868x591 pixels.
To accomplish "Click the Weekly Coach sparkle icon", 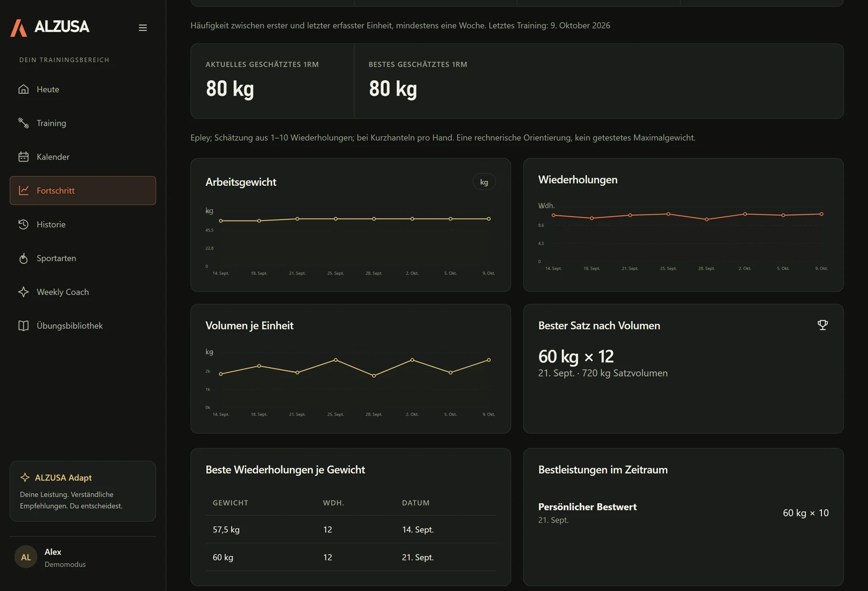I will tap(24, 292).
